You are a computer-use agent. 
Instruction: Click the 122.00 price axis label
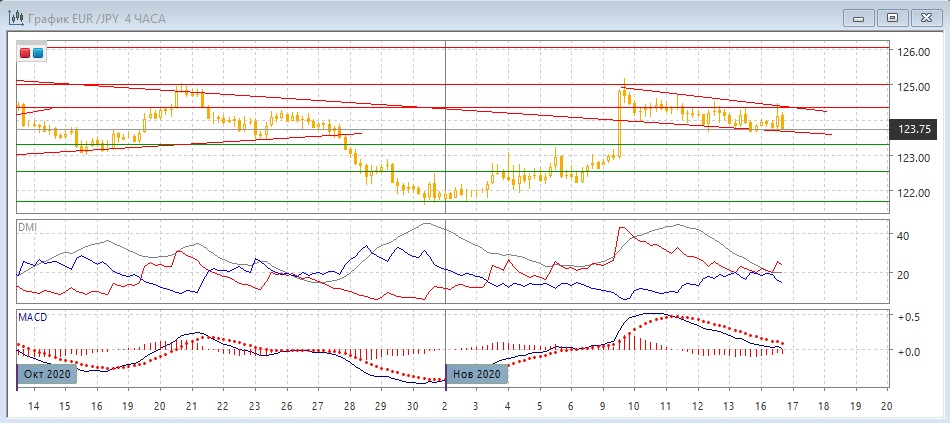pyautogui.click(x=914, y=193)
